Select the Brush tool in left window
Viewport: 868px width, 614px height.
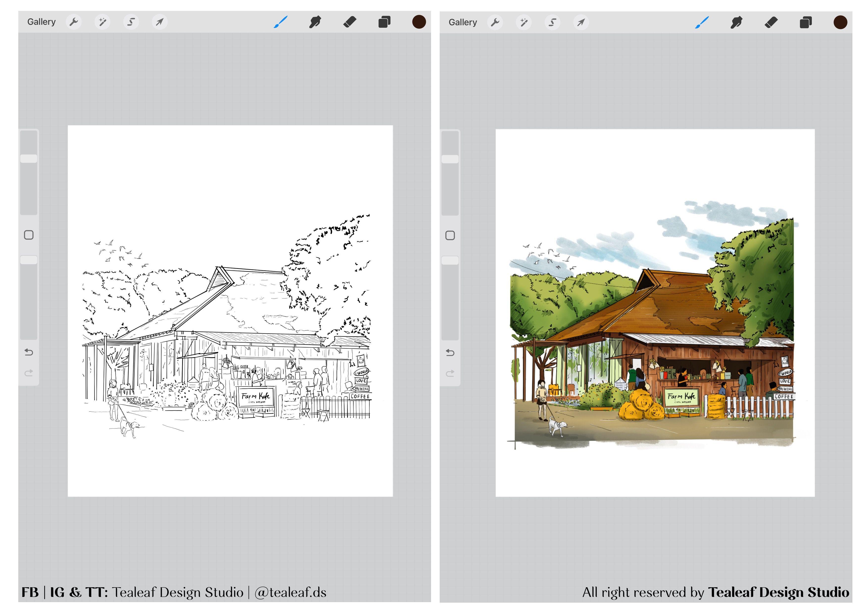281,22
